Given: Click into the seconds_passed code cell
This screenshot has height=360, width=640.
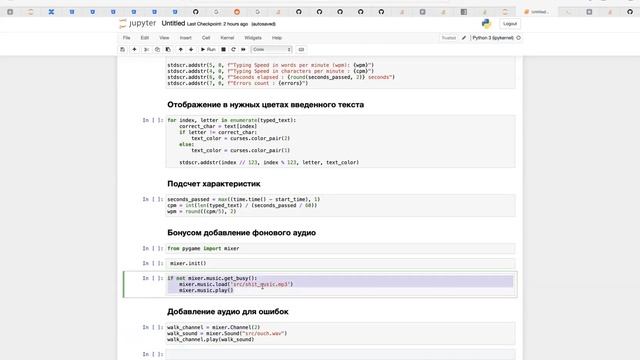Looking at the screenshot, I should coord(340,205).
